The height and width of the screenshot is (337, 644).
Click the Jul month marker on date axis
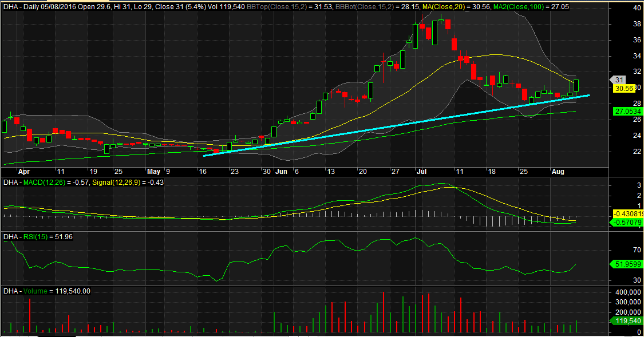pos(422,171)
